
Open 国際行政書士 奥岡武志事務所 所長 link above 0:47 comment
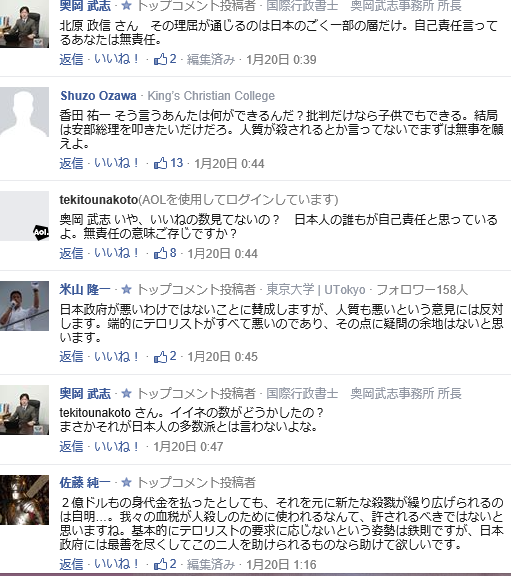point(364,393)
